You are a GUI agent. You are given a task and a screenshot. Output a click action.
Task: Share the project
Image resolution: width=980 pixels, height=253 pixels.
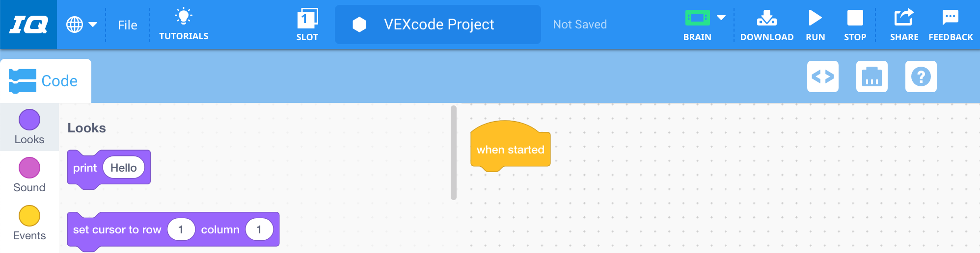click(904, 24)
